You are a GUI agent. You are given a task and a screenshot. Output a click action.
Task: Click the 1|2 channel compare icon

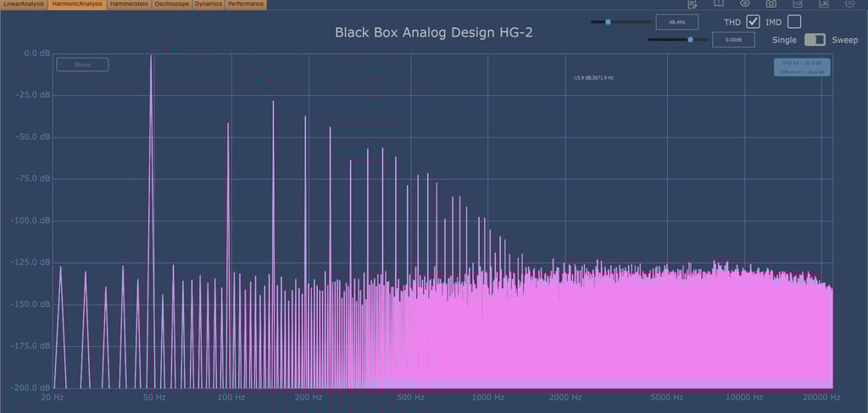point(797,3)
